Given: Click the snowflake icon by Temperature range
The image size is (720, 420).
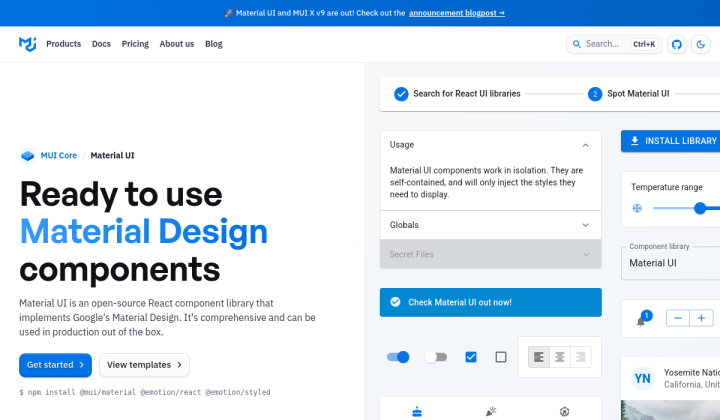Looking at the screenshot, I should coord(637,208).
